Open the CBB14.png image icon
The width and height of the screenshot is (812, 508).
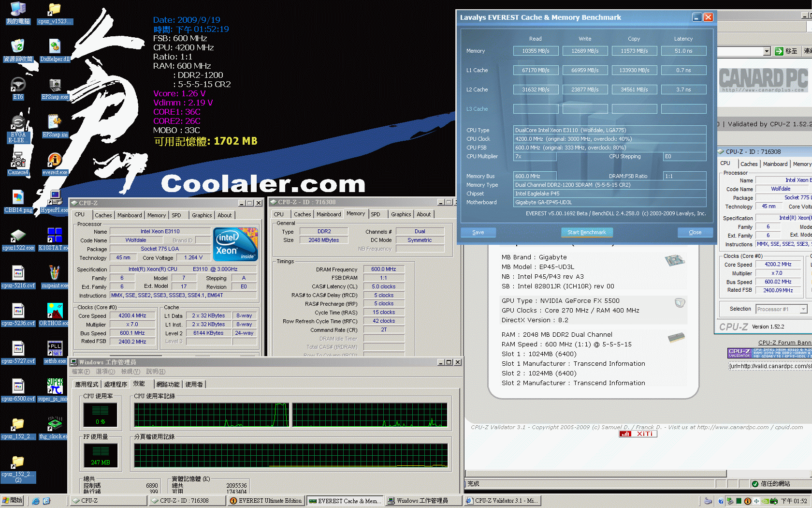18,201
